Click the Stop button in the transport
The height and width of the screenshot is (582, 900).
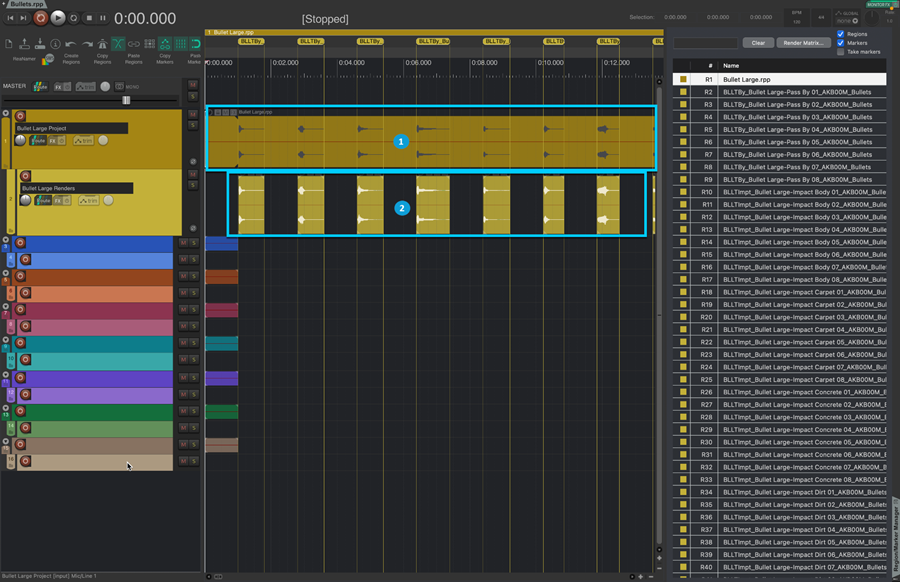point(89,18)
